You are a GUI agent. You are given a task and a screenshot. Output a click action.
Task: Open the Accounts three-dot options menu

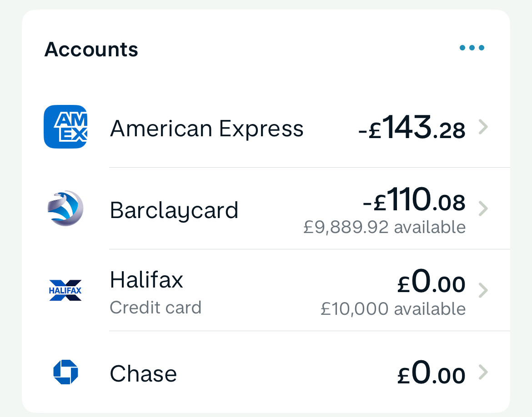click(x=472, y=48)
